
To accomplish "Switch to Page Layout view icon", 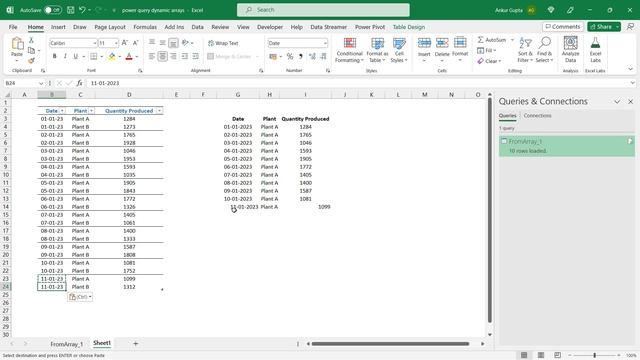I will pyautogui.click(x=541, y=355).
